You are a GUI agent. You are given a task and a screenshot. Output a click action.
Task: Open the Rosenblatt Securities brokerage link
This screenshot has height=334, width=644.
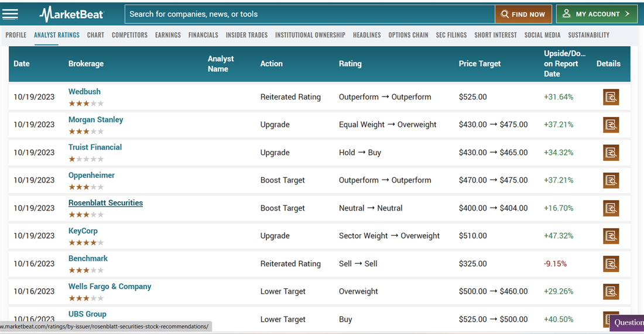tap(105, 203)
